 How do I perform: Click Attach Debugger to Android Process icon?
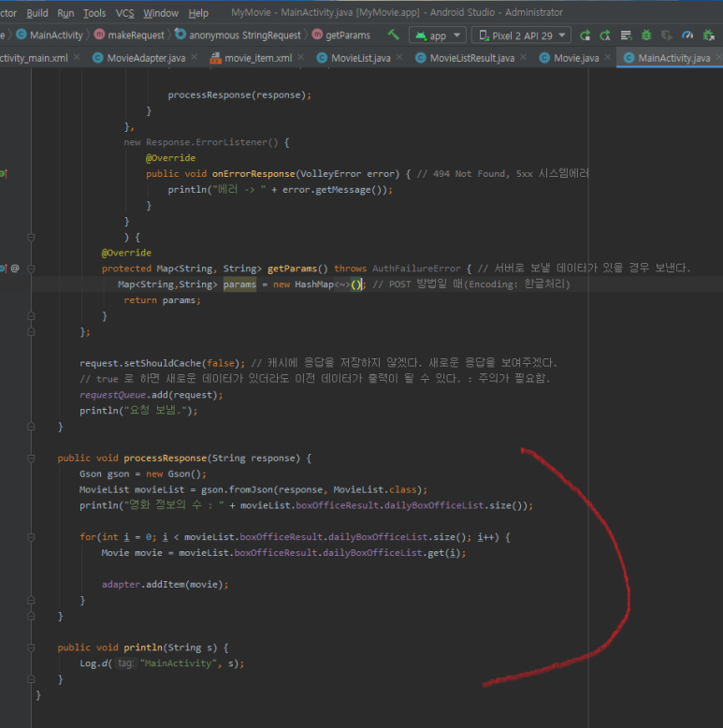[709, 36]
